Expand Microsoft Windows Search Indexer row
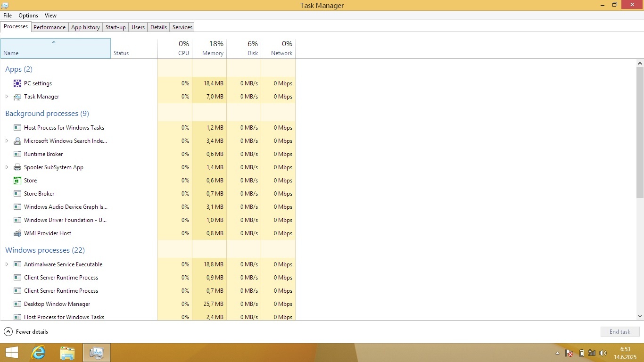644x362 pixels. [x=7, y=141]
